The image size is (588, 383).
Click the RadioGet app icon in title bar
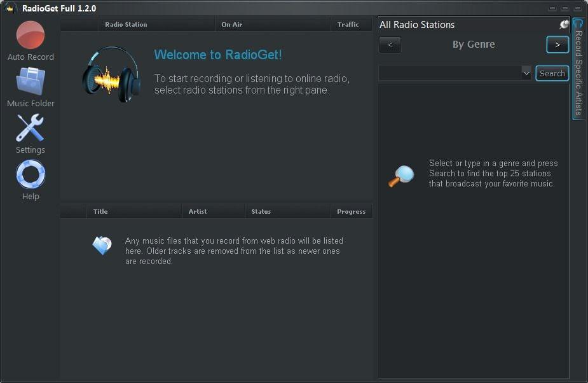10,8
